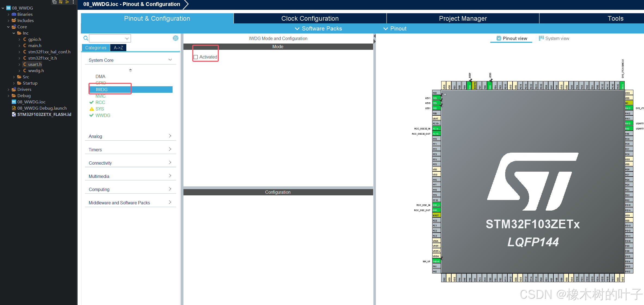Open the project explorer three-dot view menu

pos(73,2)
